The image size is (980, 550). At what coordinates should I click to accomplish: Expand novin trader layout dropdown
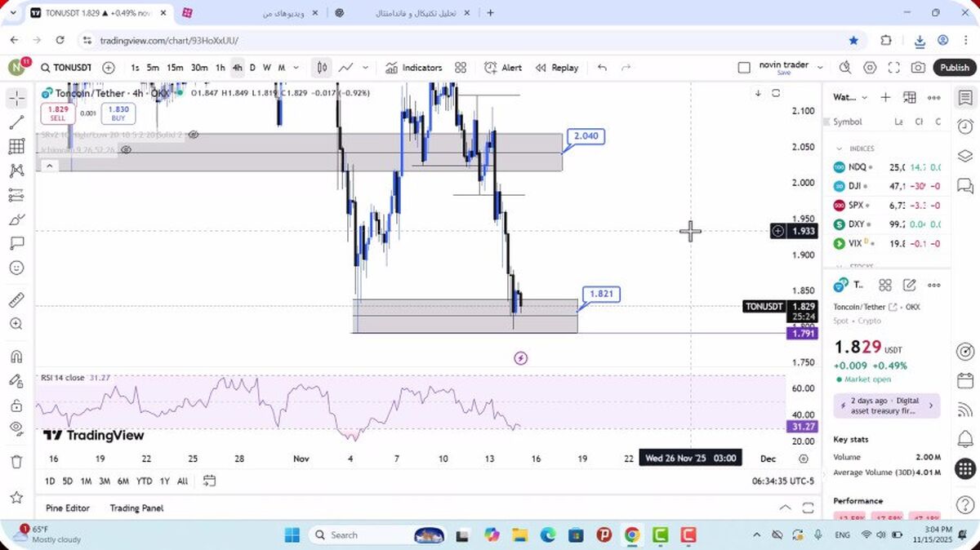820,68
